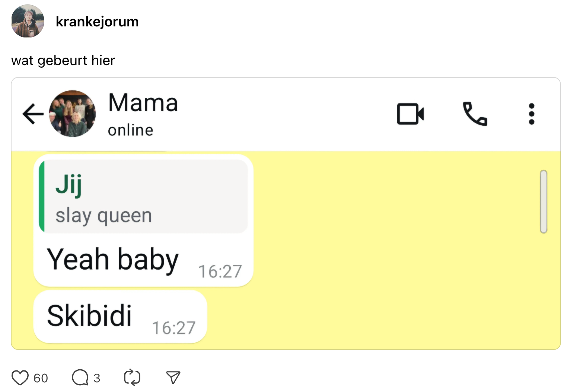This screenshot has width=577, height=392.
Task: Select the 'Skibidi' message bubble
Action: coord(89,316)
